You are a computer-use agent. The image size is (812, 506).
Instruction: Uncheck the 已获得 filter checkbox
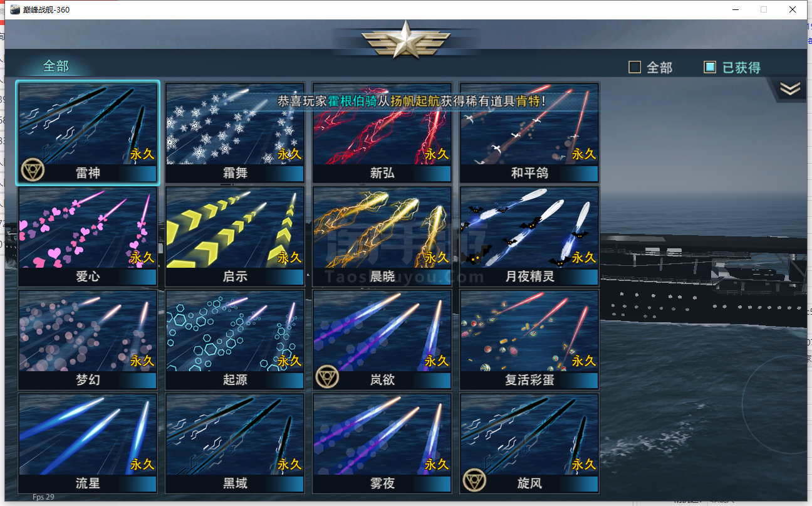[710, 67]
